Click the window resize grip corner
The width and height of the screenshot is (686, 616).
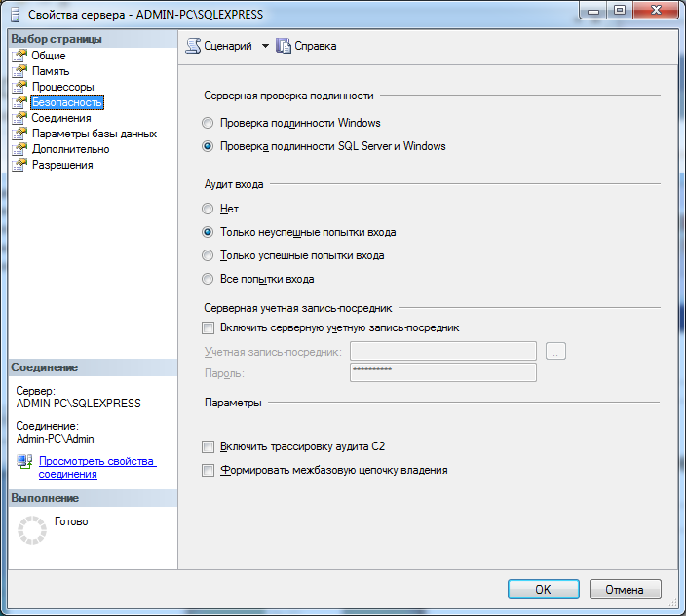click(x=673, y=603)
